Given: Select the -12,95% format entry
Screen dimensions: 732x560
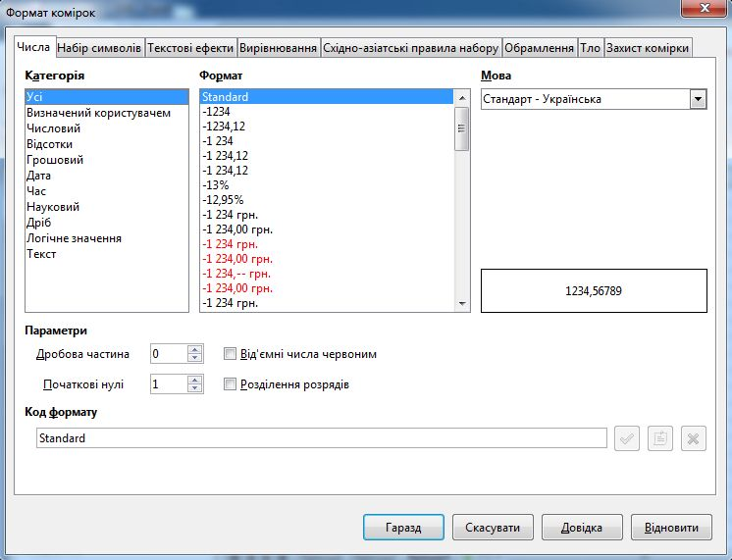Looking at the screenshot, I should click(223, 200).
